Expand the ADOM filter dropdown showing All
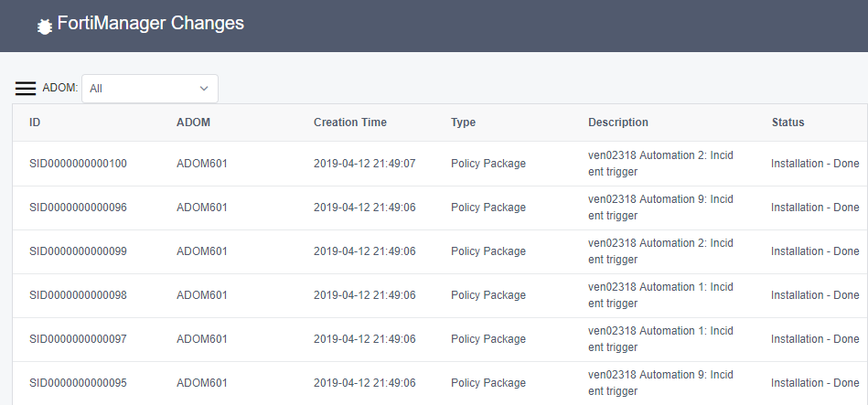868x405 pixels. pyautogui.click(x=150, y=89)
